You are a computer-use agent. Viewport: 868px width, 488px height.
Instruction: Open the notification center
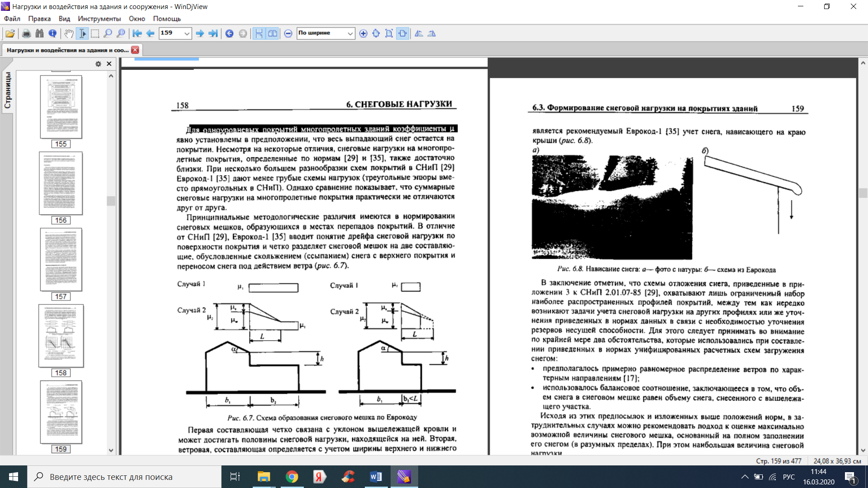pyautogui.click(x=850, y=477)
